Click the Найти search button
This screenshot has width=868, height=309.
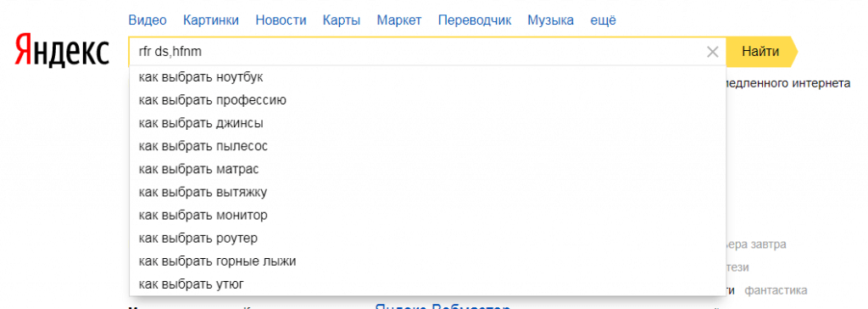click(761, 52)
